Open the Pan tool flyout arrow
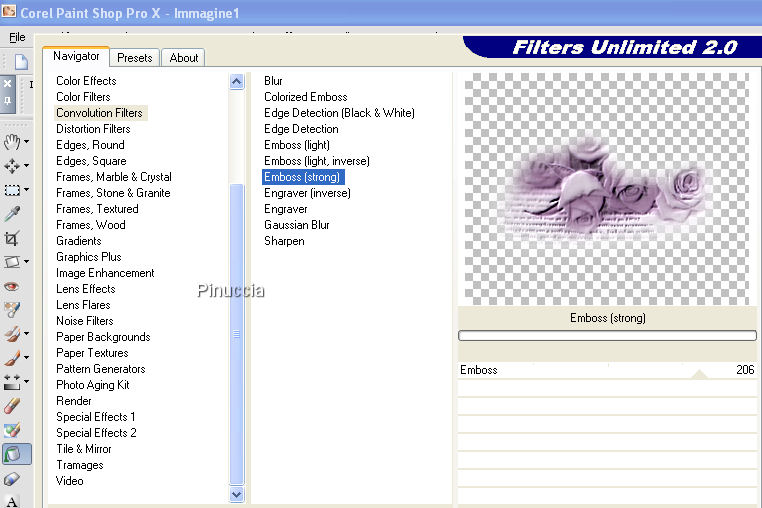The width and height of the screenshot is (762, 508). click(26, 141)
